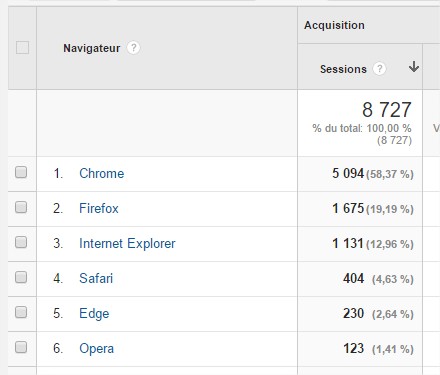Select the Opera sessions value 123
Screen dimensions: 440x375
(x=353, y=348)
